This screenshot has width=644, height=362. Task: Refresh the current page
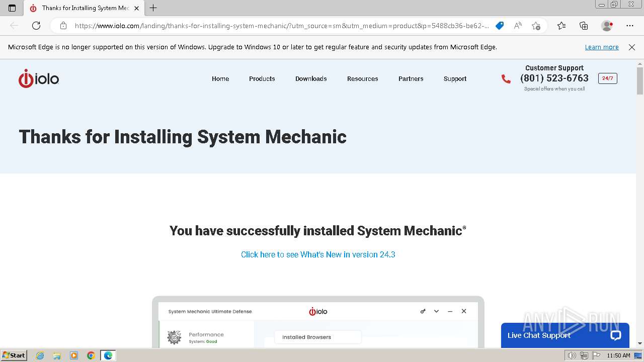point(36,26)
